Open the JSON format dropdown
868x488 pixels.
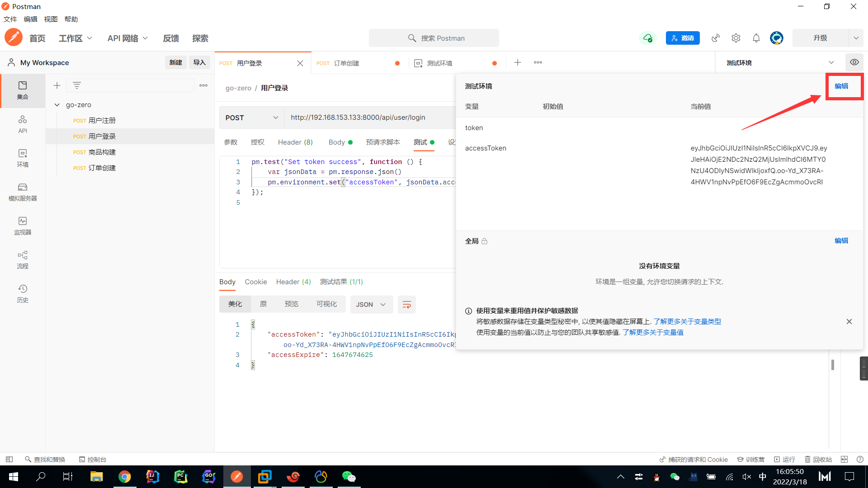coord(371,305)
